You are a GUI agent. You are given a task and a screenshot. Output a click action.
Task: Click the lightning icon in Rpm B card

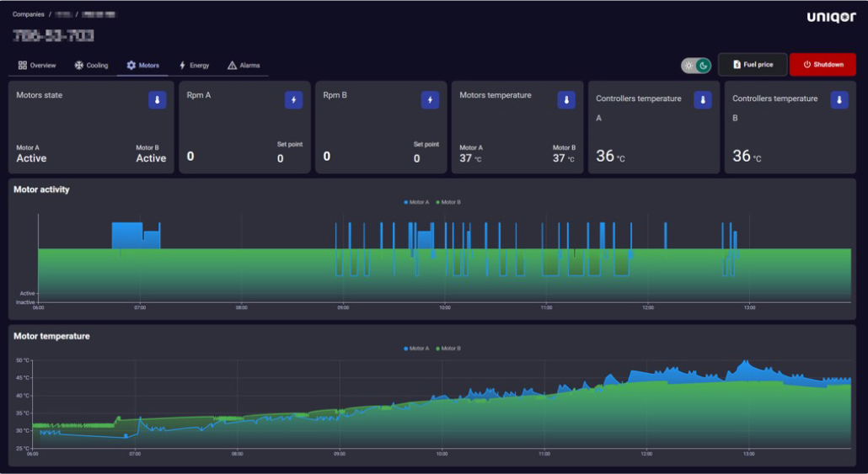pos(430,100)
